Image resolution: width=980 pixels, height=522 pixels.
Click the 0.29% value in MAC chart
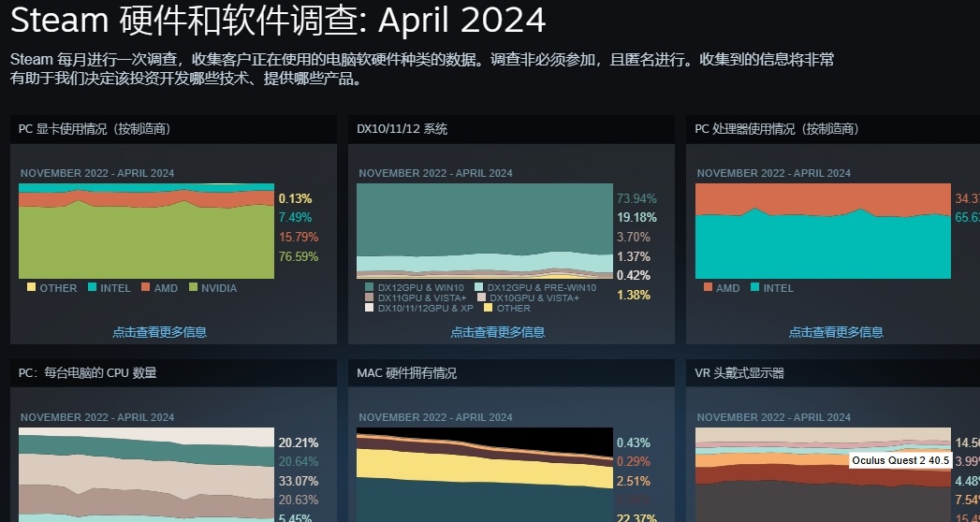[634, 461]
